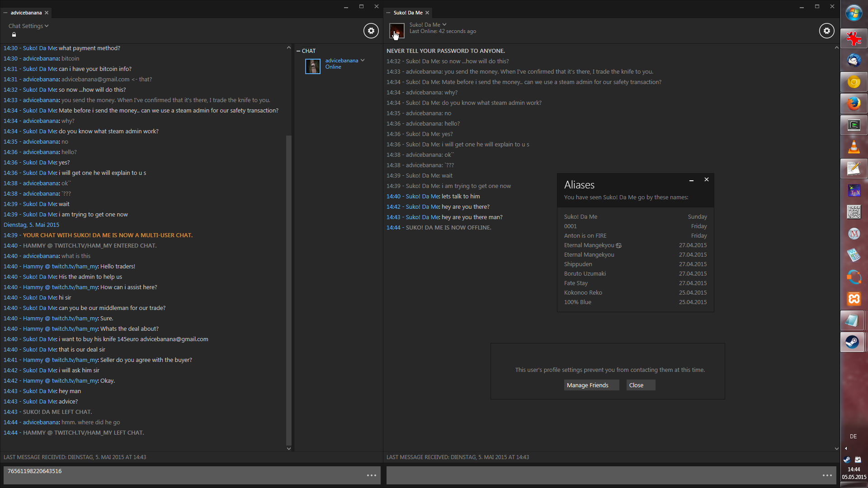Open Firefox from the taskbar

(854, 104)
